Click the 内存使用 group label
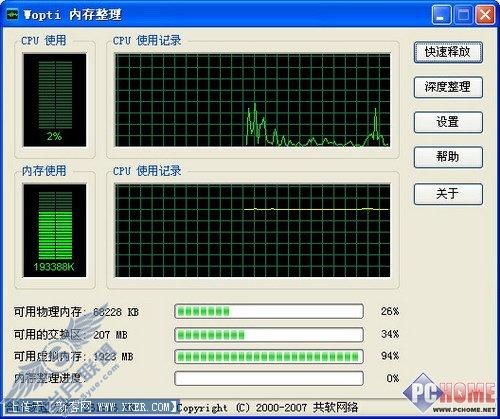Viewport: 500px width, 419px height. tap(44, 171)
